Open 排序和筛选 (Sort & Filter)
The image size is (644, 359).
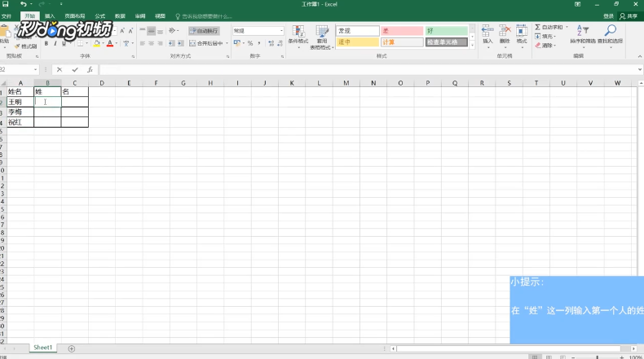click(x=582, y=36)
